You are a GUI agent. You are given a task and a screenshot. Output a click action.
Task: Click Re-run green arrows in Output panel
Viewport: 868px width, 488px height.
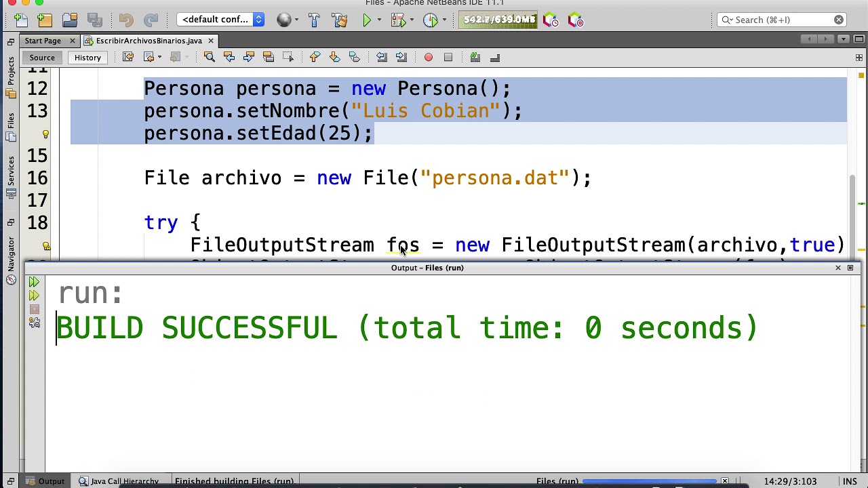(34, 281)
